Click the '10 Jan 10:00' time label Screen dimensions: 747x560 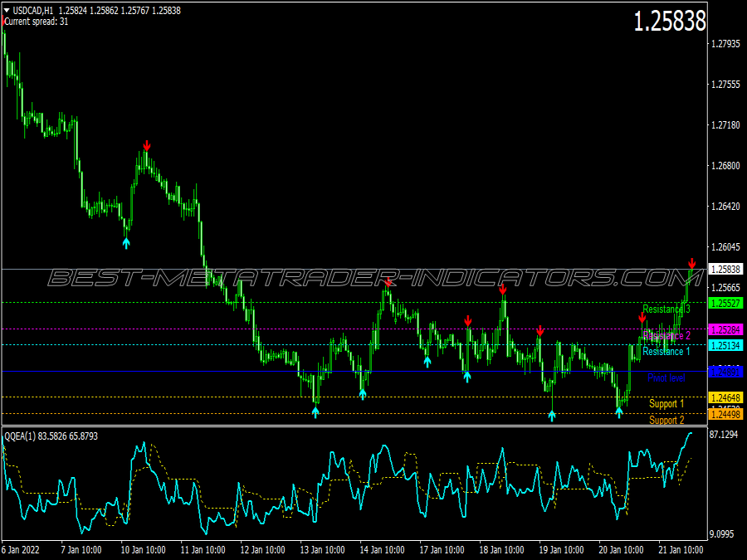pos(143,550)
